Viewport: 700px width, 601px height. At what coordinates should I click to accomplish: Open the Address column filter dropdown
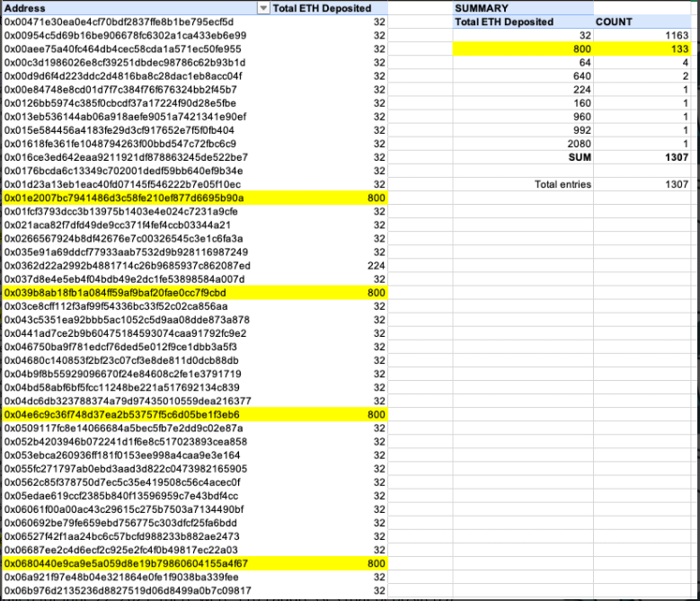coord(263,8)
